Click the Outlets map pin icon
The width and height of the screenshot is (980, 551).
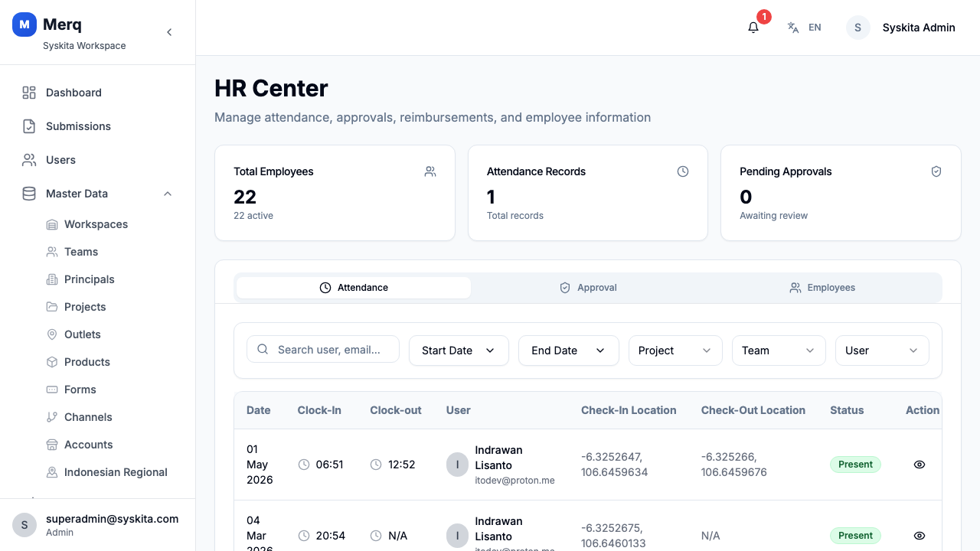point(52,334)
